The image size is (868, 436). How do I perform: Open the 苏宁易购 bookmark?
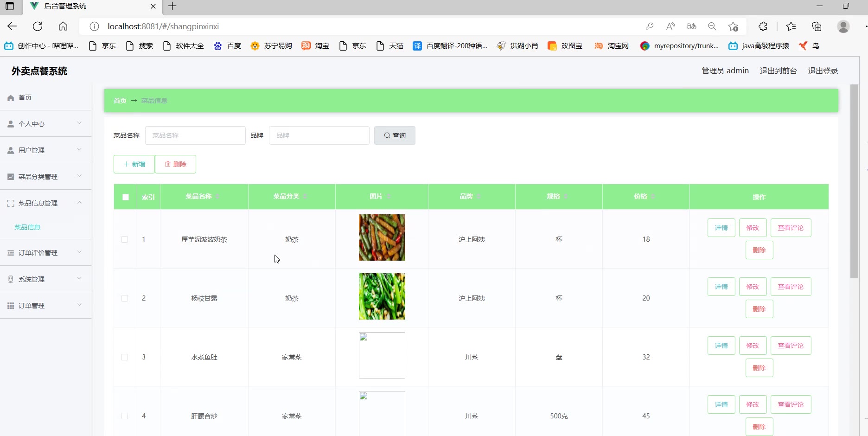pyautogui.click(x=271, y=46)
